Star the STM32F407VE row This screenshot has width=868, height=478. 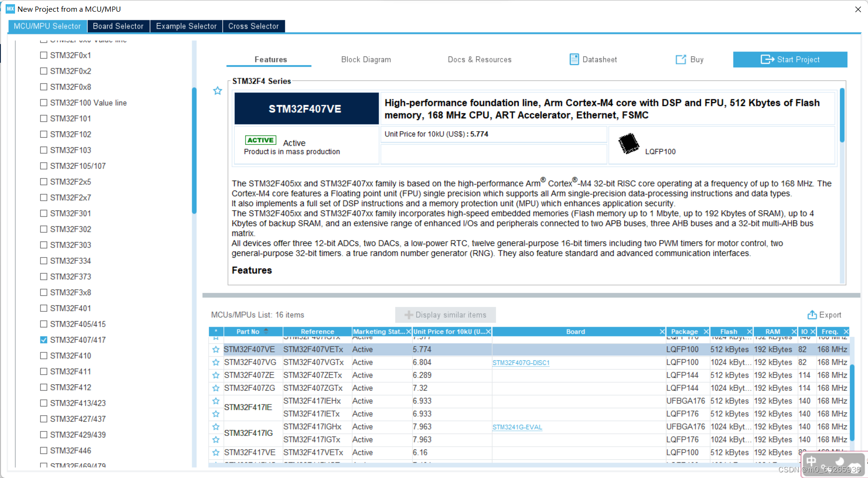(x=216, y=350)
